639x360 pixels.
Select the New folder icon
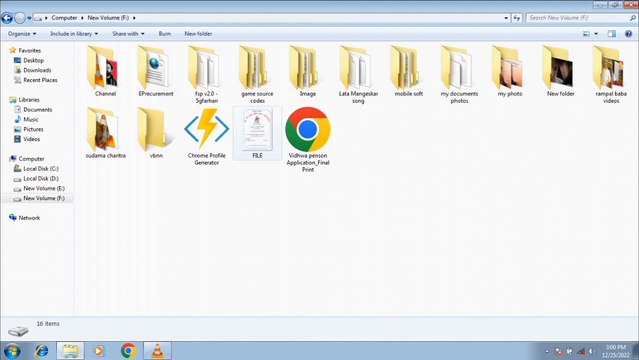(560, 71)
